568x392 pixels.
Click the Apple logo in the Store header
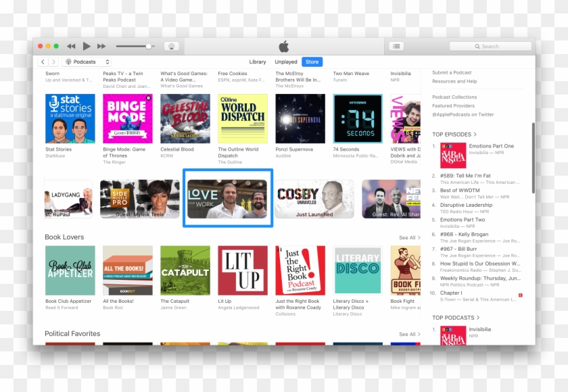[x=285, y=45]
